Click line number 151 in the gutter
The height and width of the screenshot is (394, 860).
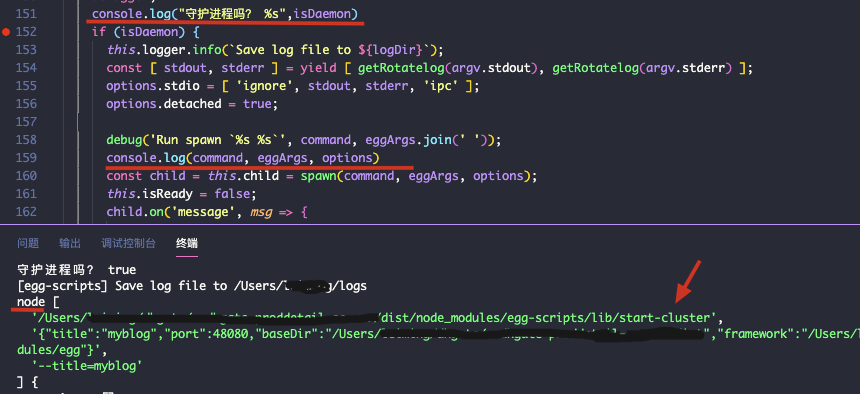coord(26,14)
